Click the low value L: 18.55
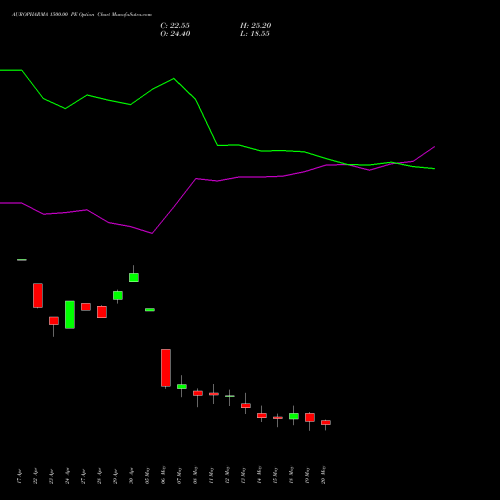Viewport: 500px width, 500px height. (x=255, y=34)
